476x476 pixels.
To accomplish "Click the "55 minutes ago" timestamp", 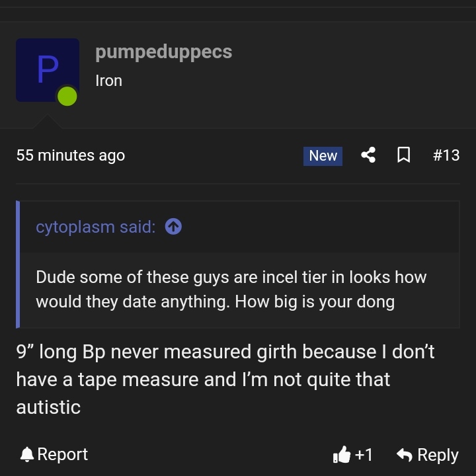I will coord(71,155).
